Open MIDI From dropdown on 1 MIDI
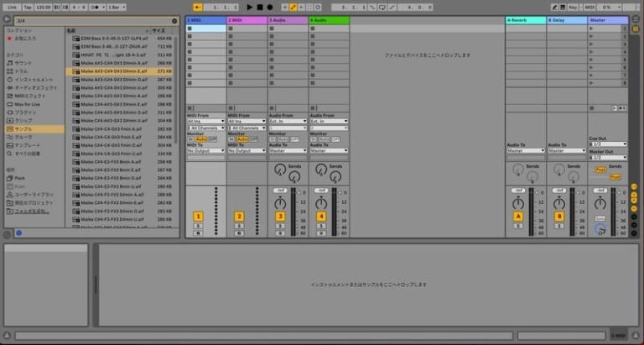The width and height of the screenshot is (644, 345). 205,121
